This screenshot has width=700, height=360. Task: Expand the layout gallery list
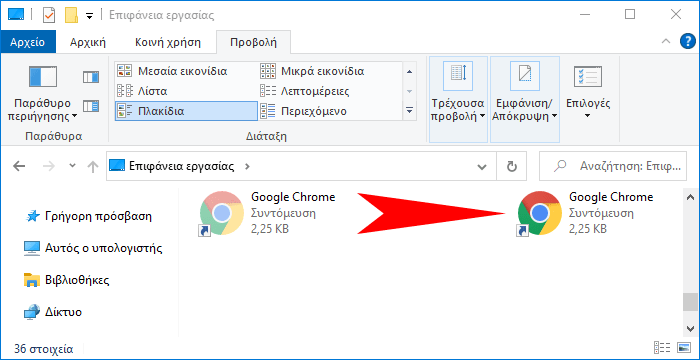tap(409, 110)
